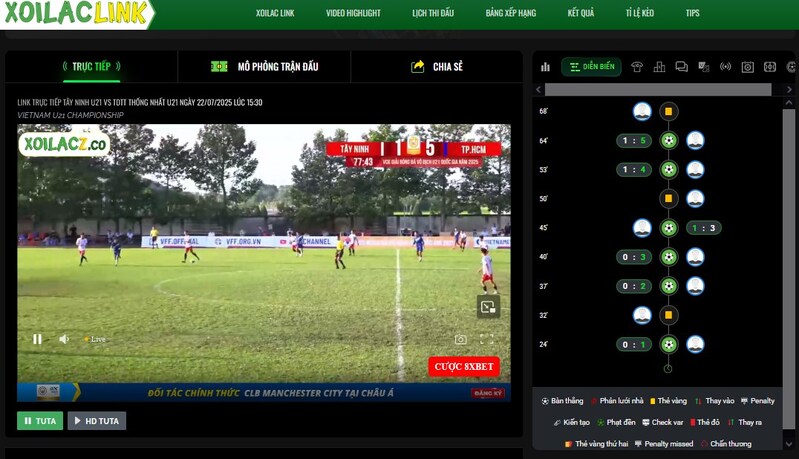This screenshot has height=459, width=799.
Task: Open the Chia Sẻ share tab
Action: 437,66
